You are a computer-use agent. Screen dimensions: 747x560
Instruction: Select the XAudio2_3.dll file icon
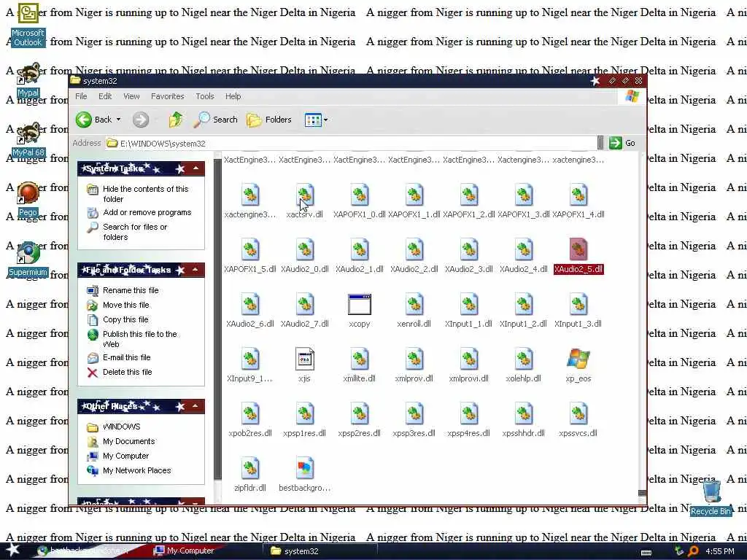[x=469, y=249]
